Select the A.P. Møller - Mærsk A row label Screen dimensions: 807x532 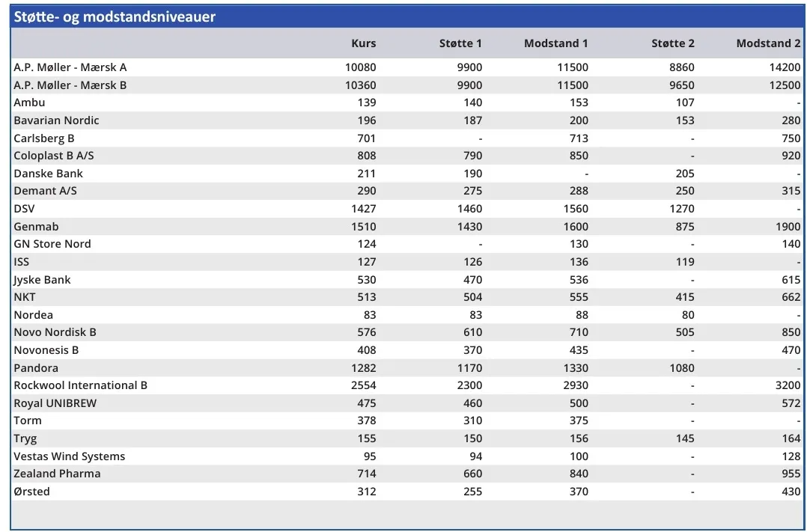(70, 67)
